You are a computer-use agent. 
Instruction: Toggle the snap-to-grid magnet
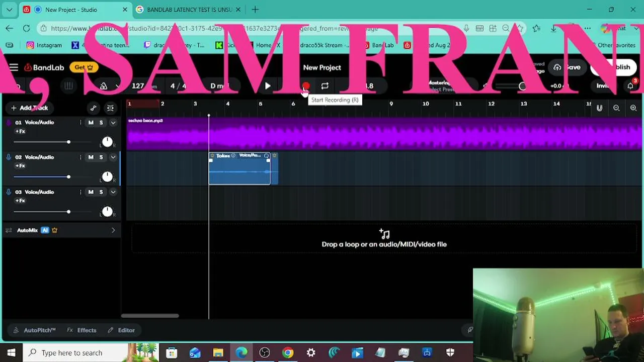pyautogui.click(x=599, y=108)
